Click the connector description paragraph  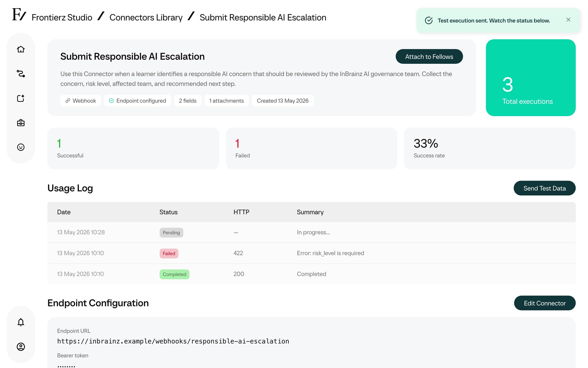(256, 79)
